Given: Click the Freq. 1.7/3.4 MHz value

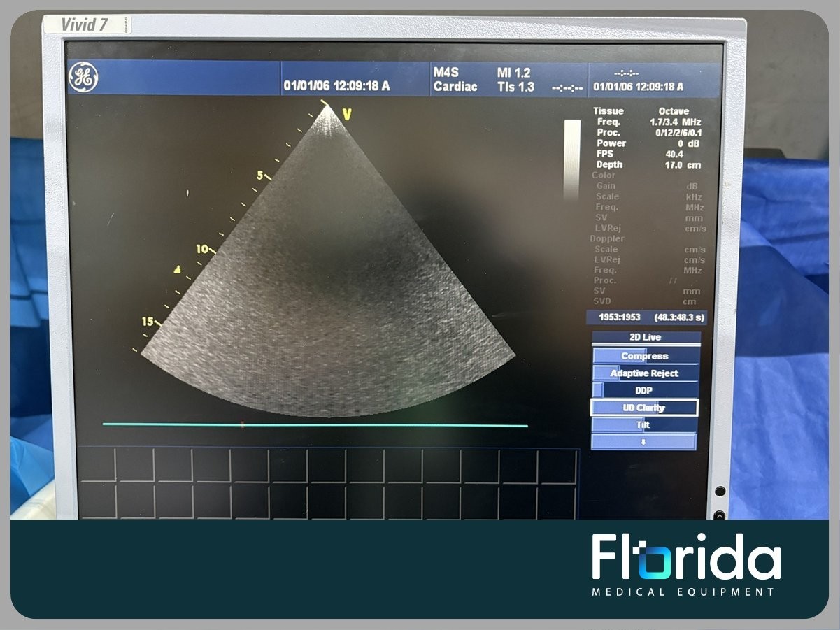Looking at the screenshot, I should point(648,122).
